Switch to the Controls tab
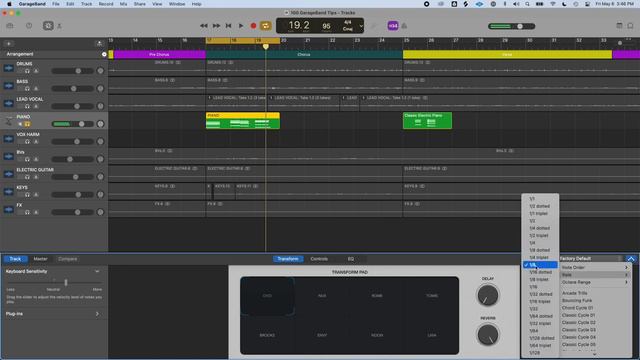The width and height of the screenshot is (640, 360). 319,259
